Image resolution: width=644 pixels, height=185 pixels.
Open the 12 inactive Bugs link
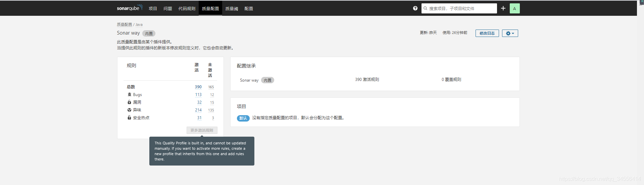pyautogui.click(x=212, y=95)
